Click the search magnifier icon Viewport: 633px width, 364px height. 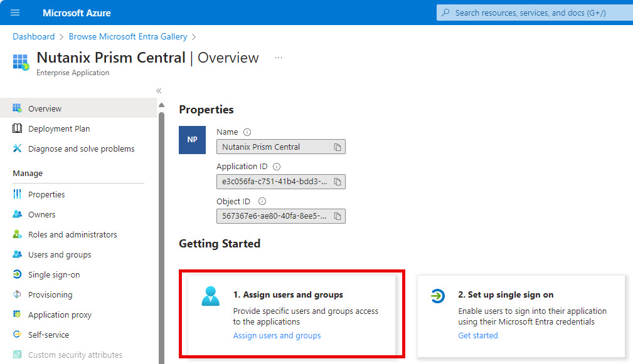pyautogui.click(x=445, y=13)
